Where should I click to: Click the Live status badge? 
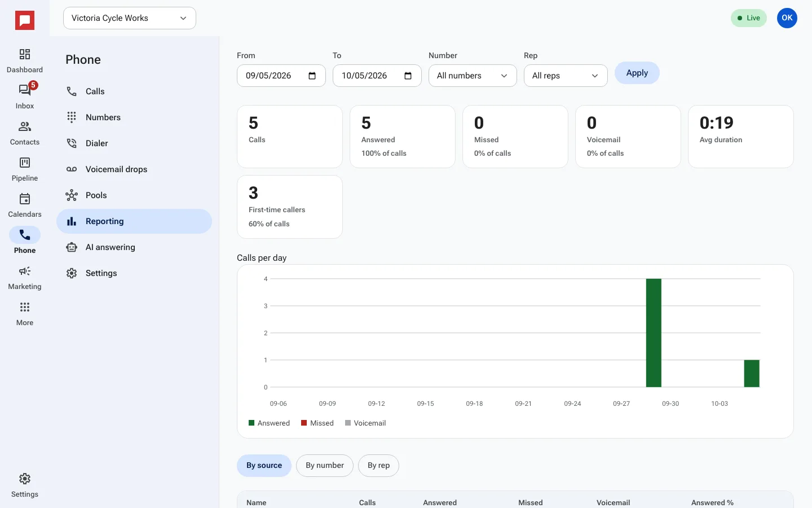click(749, 18)
